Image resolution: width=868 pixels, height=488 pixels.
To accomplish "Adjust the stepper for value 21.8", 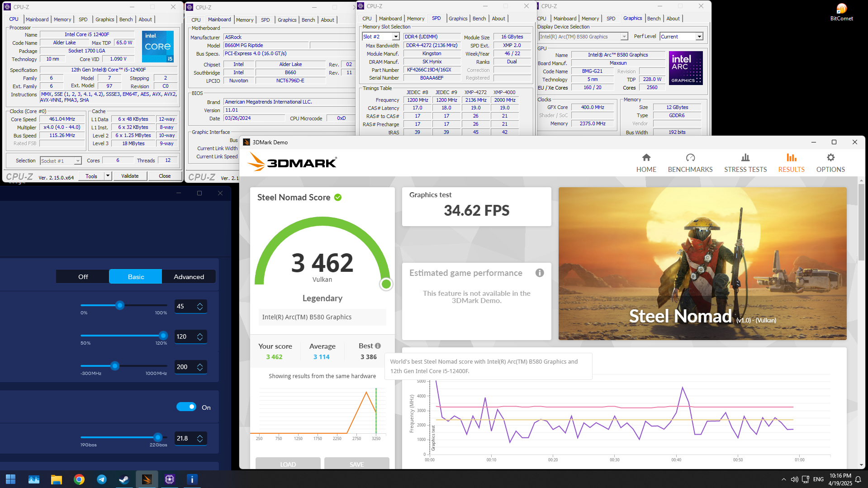I will (x=200, y=438).
